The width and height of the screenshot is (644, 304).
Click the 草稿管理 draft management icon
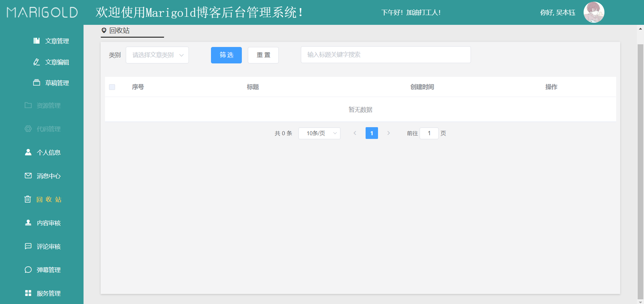click(x=37, y=82)
